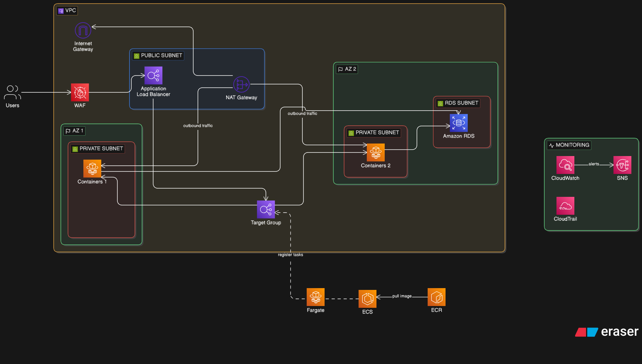642x364 pixels.
Task: Click the Fargate icon
Action: point(316,297)
